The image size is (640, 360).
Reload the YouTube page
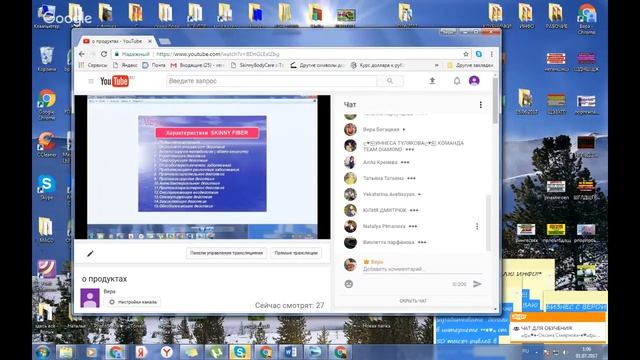click(x=104, y=54)
